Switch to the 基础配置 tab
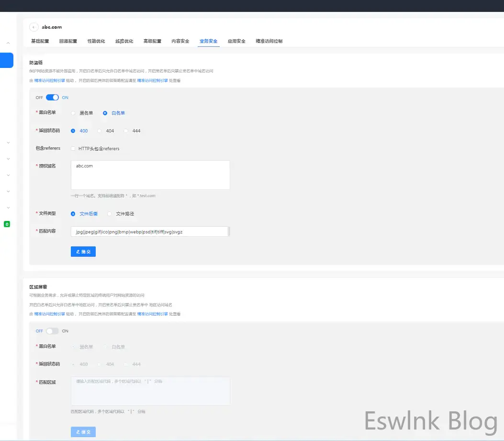The width and height of the screenshot is (504, 441). [x=40, y=41]
